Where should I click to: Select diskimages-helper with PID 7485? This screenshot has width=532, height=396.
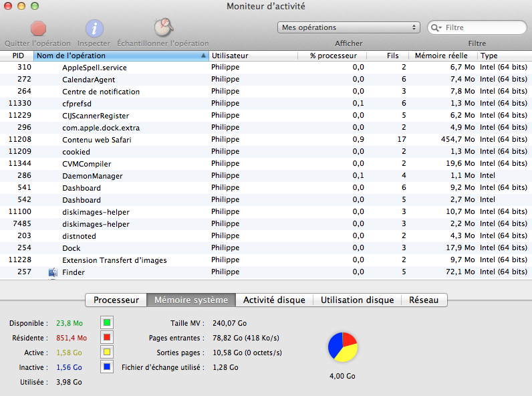[266, 224]
